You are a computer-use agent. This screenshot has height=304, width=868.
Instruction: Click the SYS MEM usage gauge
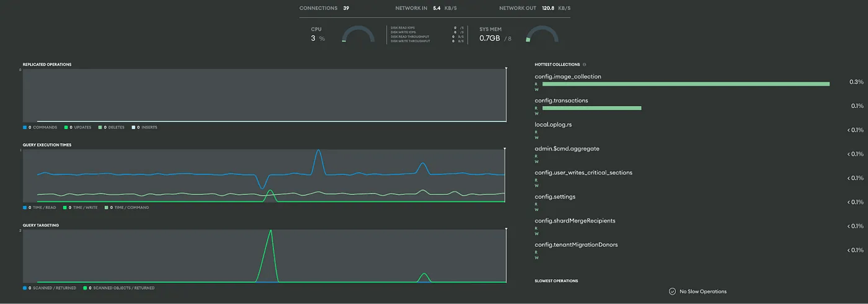pos(542,35)
